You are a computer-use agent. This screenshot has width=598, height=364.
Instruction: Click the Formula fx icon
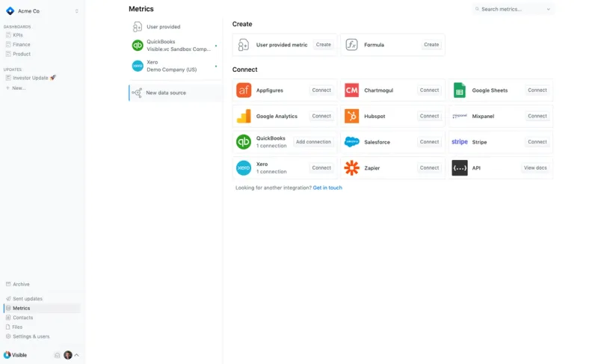point(351,45)
